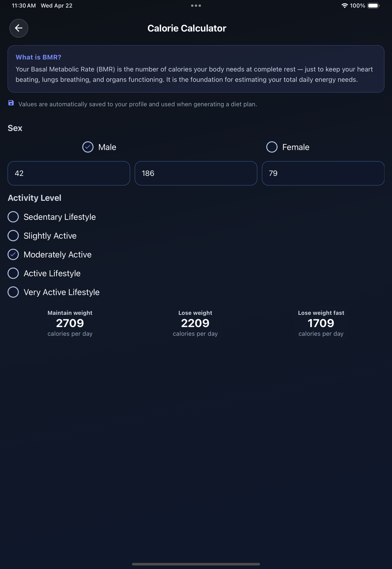The image size is (392, 569).
Task: Select the Female radio button
Action: [272, 147]
